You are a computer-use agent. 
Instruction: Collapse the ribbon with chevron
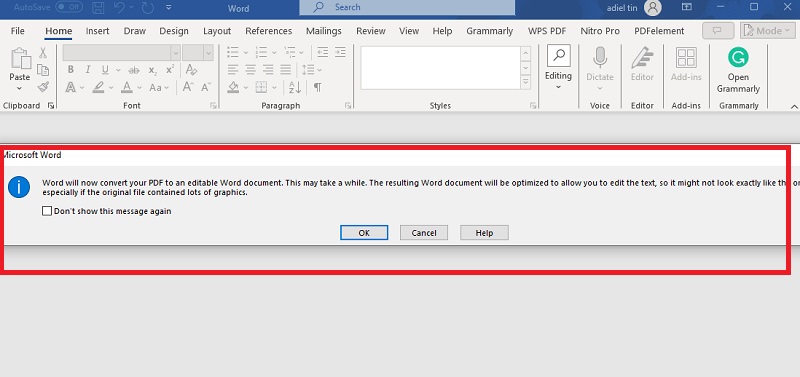tap(794, 107)
